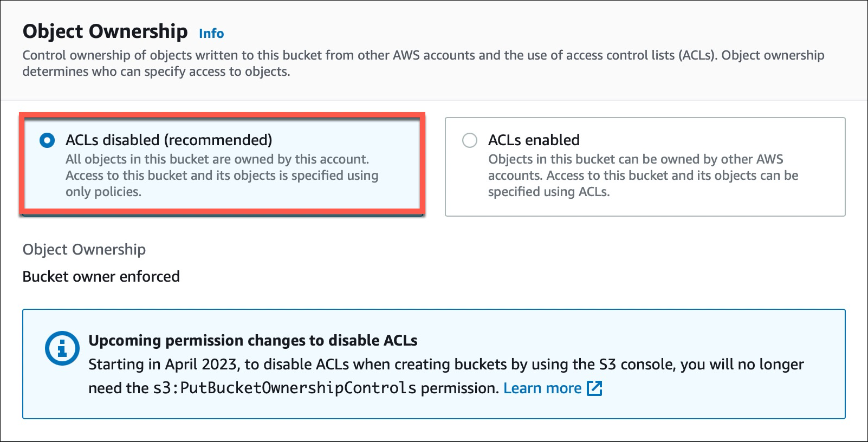
Task: Click the description under ACLs disabled
Action: [222, 175]
